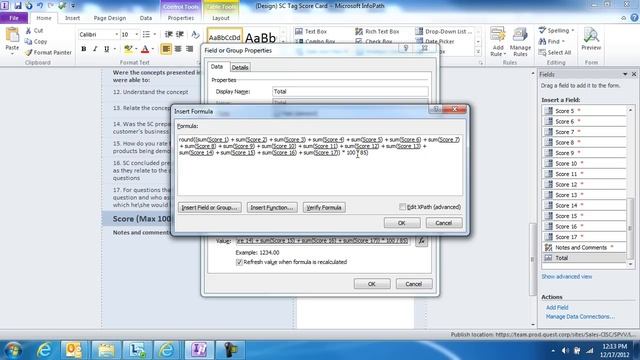
Task: Toggle Refresh value when formula is recalculated
Action: click(x=239, y=262)
